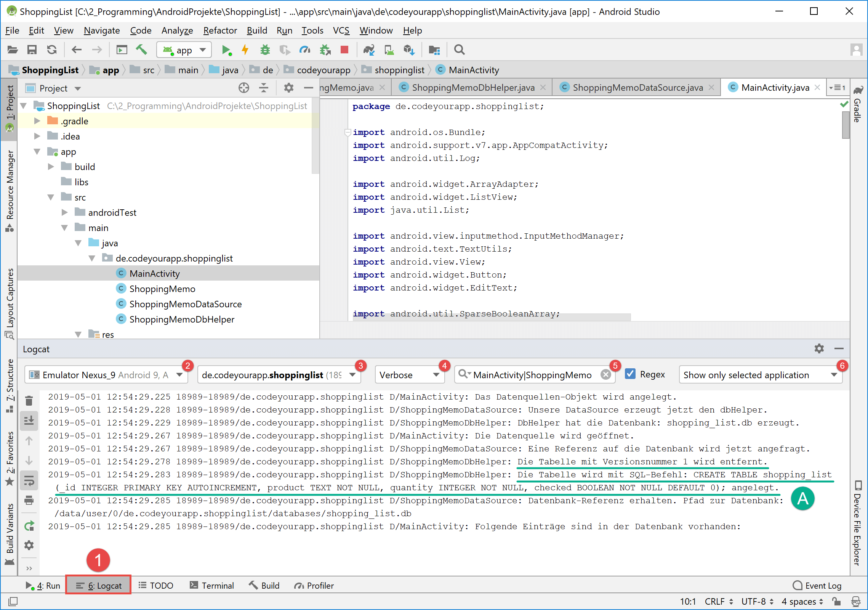Image resolution: width=868 pixels, height=610 pixels.
Task: Toggle the Favorites side tab
Action: pos(10,458)
